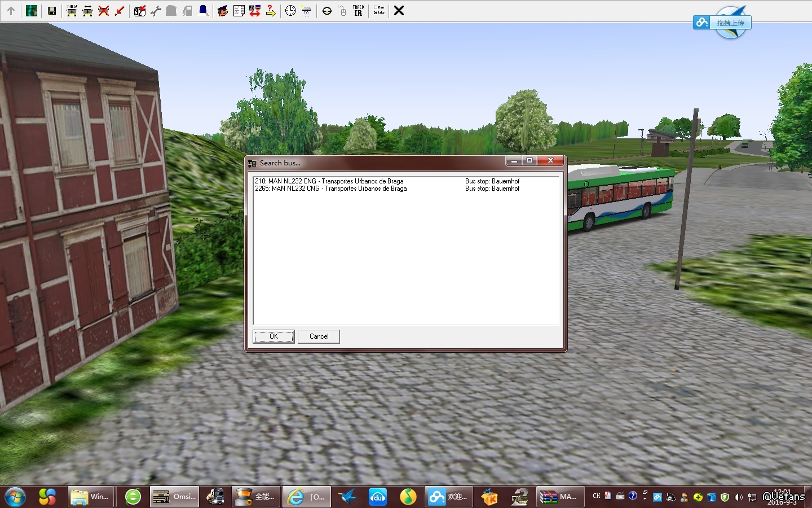Open the truck icon in the taskbar
The height and width of the screenshot is (508, 812).
(x=215, y=497)
